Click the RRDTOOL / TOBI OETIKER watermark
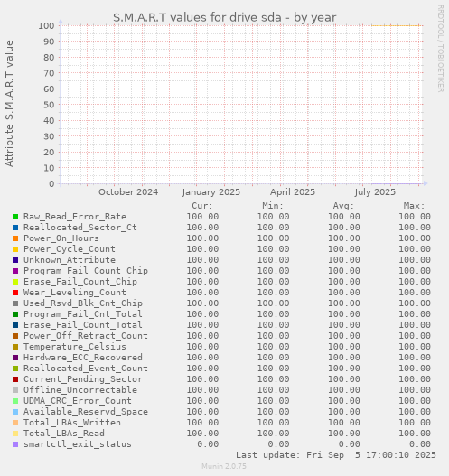 441,49
